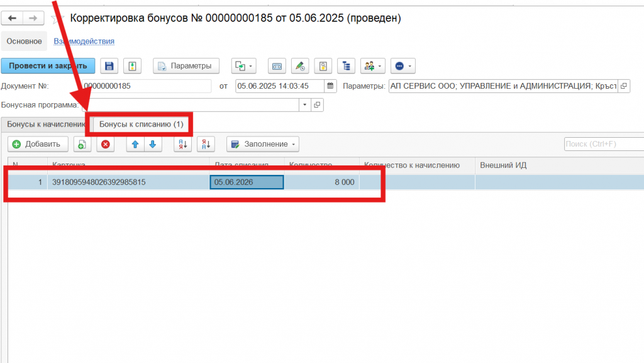Screen dimensions: 644x363
Task: Navigate back with left arrow
Action: [x=13, y=18]
